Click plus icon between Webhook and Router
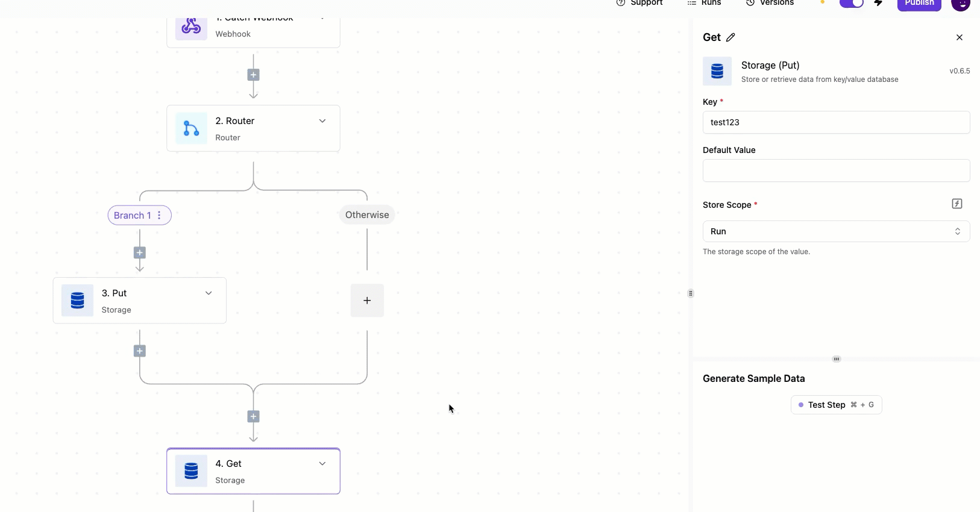This screenshot has height=512, width=980. (x=254, y=75)
